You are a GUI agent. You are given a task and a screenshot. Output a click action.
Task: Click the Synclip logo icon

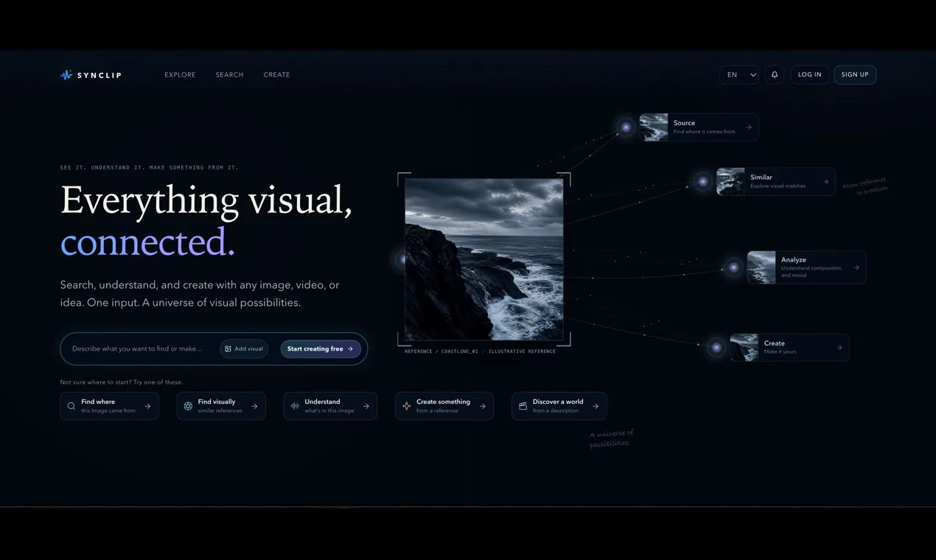pos(66,74)
